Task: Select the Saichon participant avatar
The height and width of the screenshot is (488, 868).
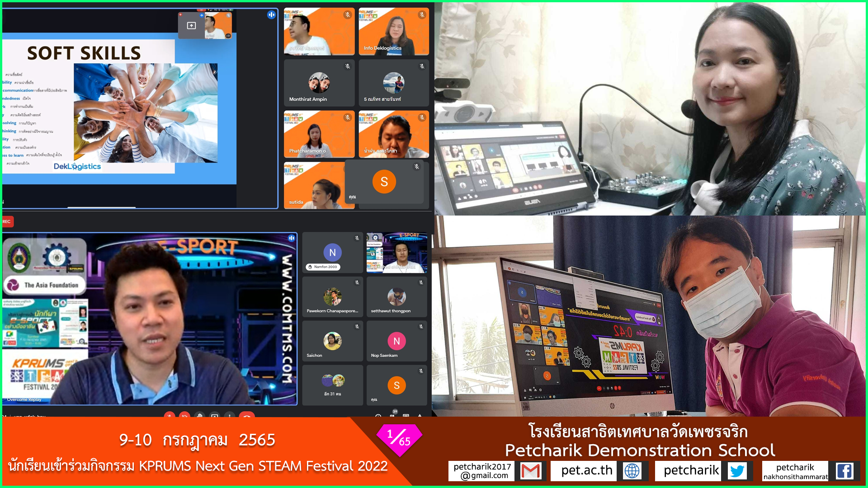Action: (333, 341)
